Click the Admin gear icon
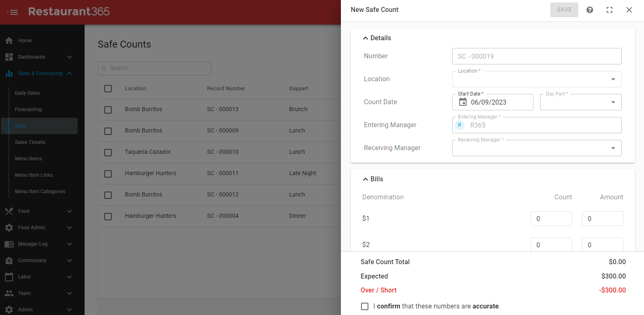 point(9,310)
